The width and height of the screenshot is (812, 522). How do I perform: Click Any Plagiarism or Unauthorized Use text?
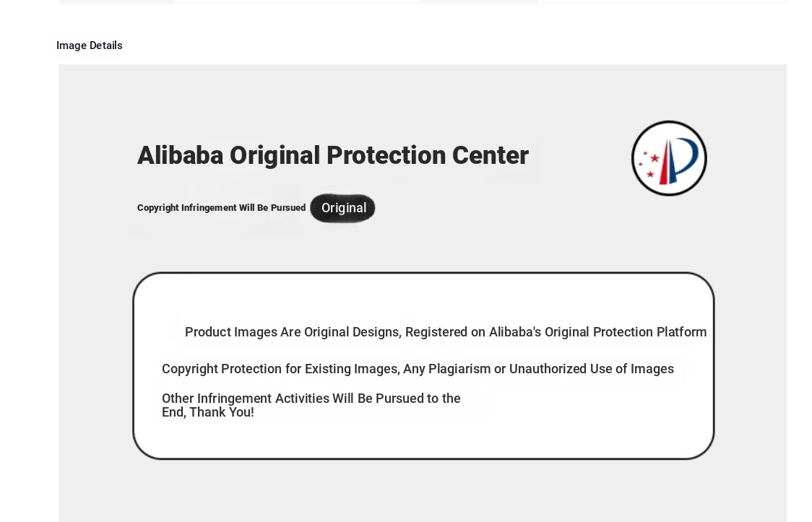(539, 369)
